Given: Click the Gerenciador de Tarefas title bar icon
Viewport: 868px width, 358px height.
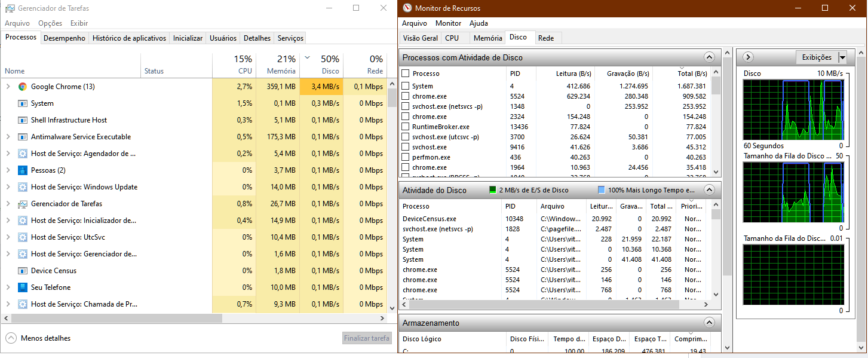Looking at the screenshot, I should click(x=10, y=8).
